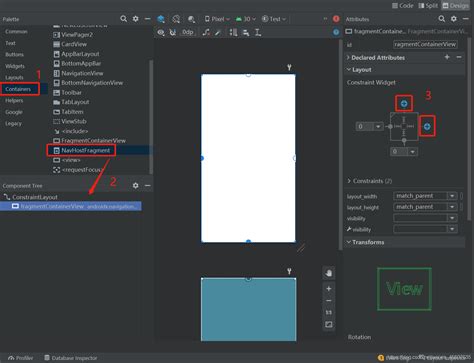Toggle view options eye icon
This screenshot has height=363, width=474.
pyautogui.click(x=161, y=32)
